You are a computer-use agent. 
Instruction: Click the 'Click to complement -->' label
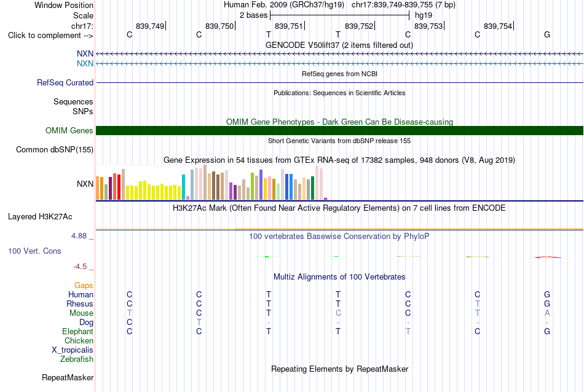[x=50, y=36]
